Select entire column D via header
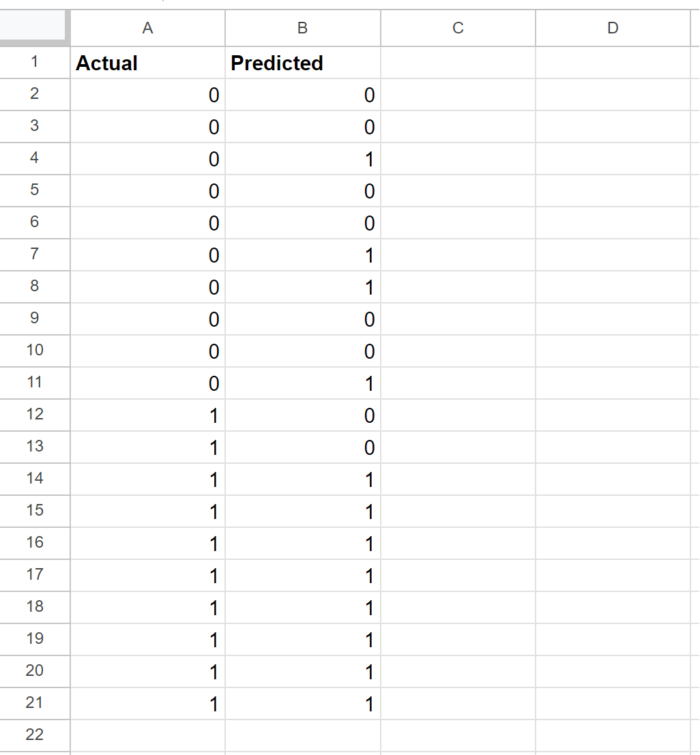 pyautogui.click(x=613, y=28)
